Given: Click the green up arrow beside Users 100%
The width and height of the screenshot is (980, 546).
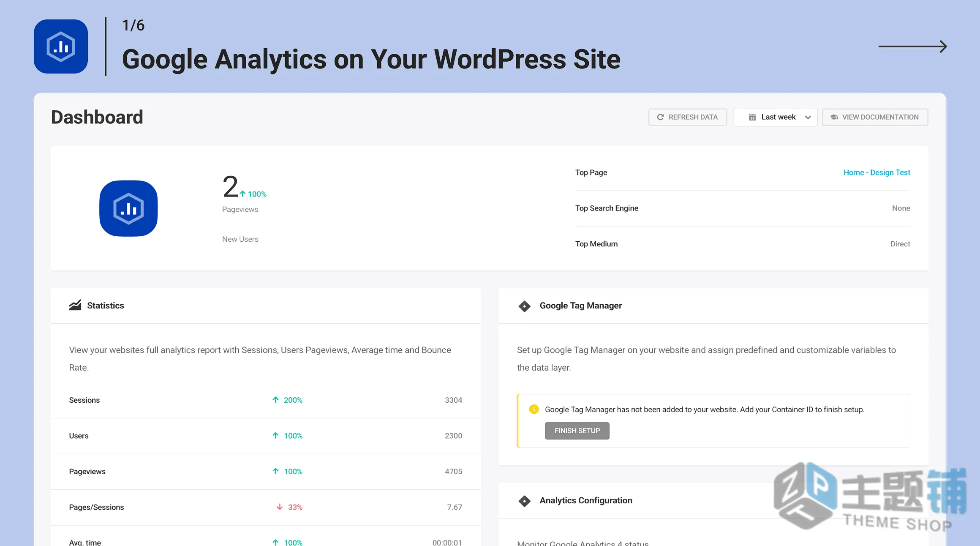Looking at the screenshot, I should (275, 435).
